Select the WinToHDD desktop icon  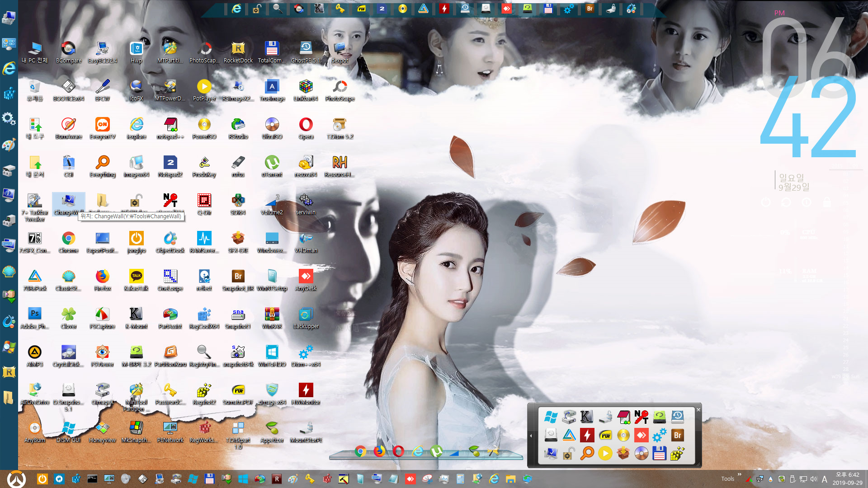point(272,356)
